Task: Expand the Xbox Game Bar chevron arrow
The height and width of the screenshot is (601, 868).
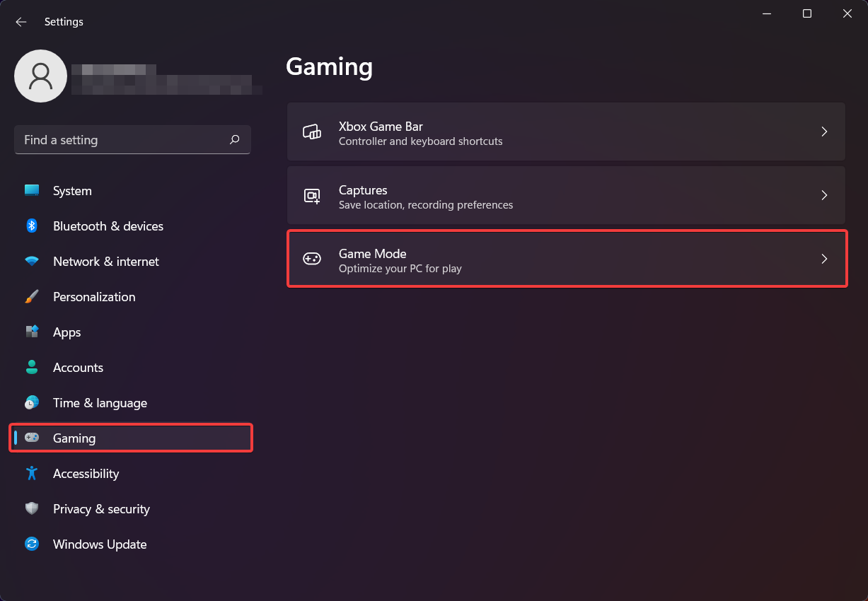Action: (824, 132)
